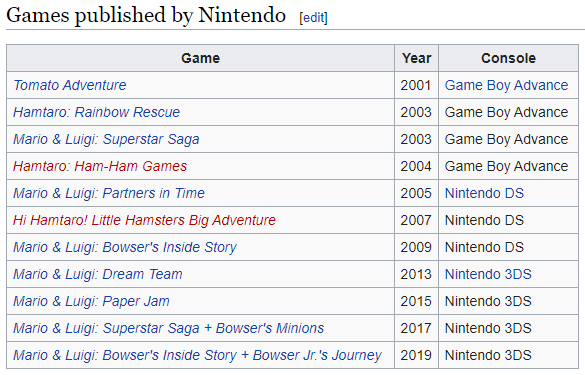
Task: Click the Console column header
Action: [x=509, y=58]
